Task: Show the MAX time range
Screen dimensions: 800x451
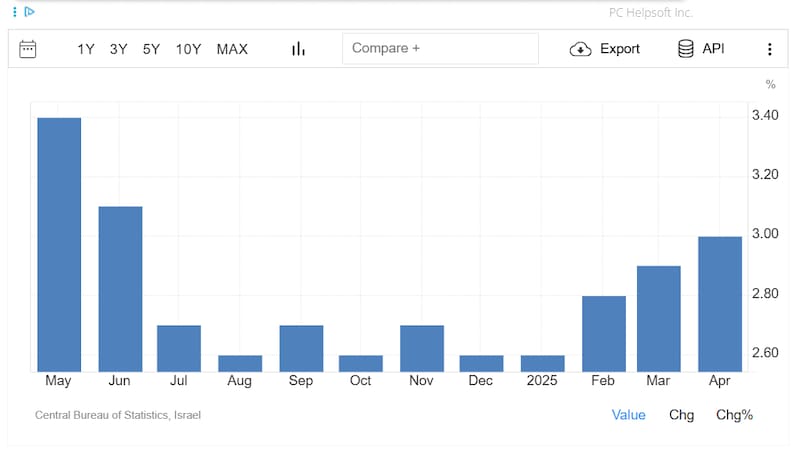Action: click(232, 49)
